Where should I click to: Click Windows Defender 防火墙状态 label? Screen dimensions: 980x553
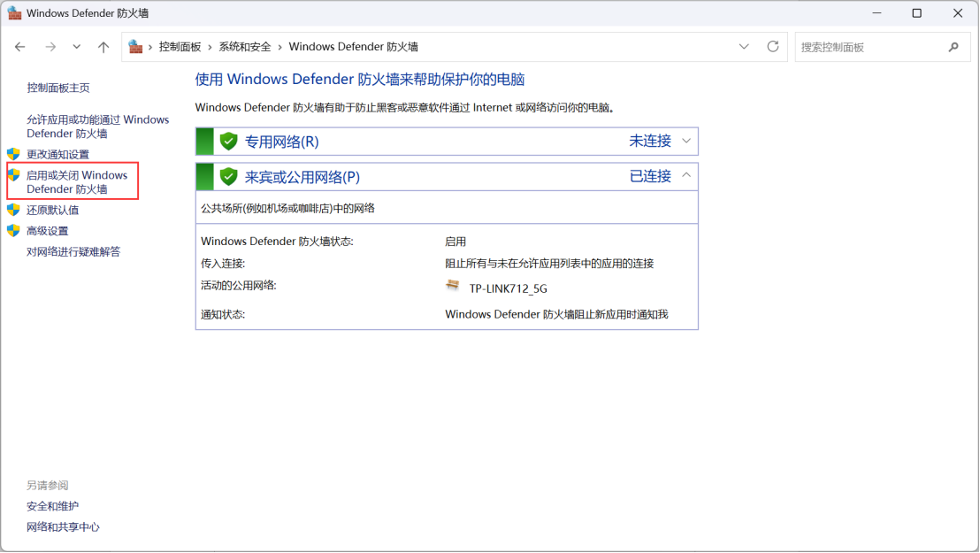pos(278,242)
